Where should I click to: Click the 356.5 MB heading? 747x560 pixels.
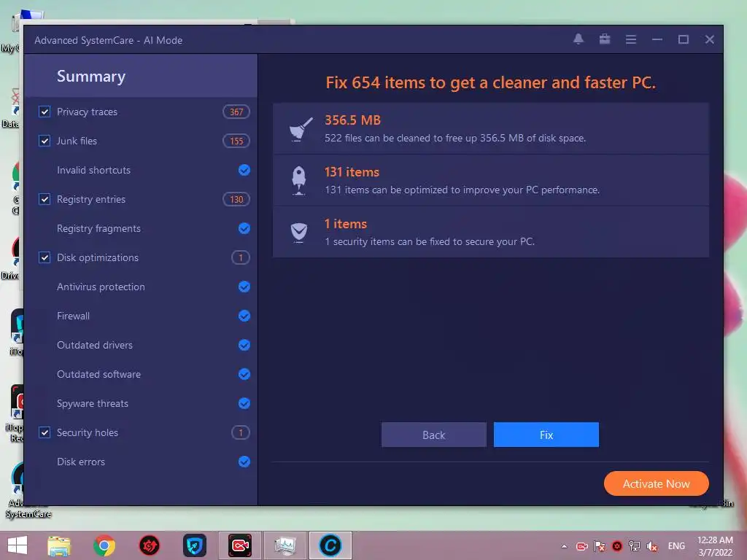click(x=352, y=120)
